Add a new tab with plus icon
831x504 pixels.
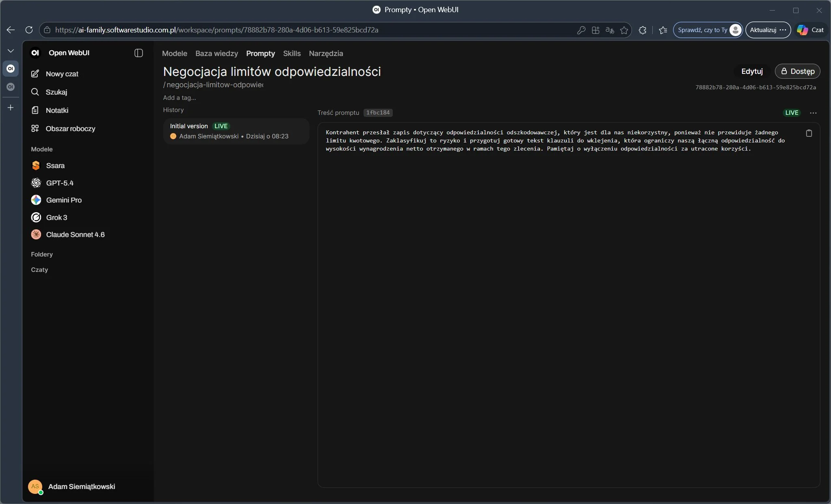(x=11, y=108)
